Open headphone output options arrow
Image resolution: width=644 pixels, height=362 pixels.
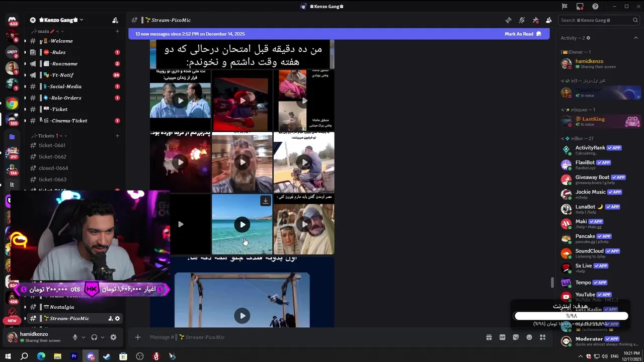click(103, 337)
